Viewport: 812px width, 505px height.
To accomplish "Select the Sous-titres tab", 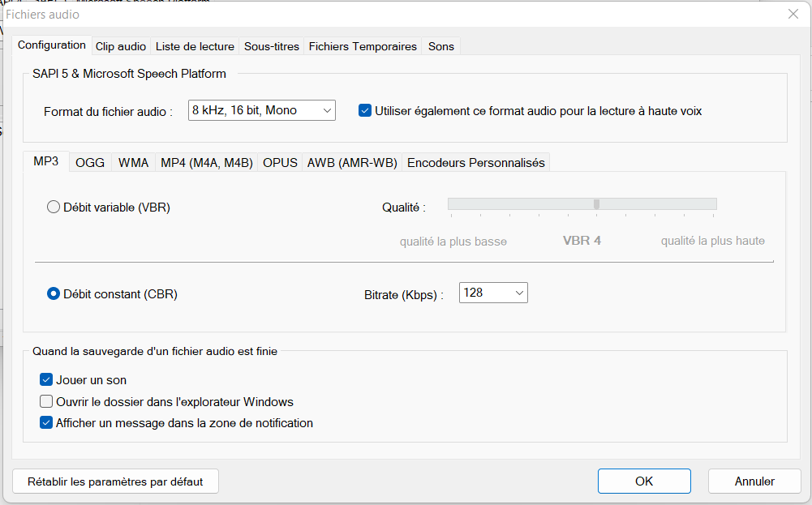I will (x=271, y=46).
